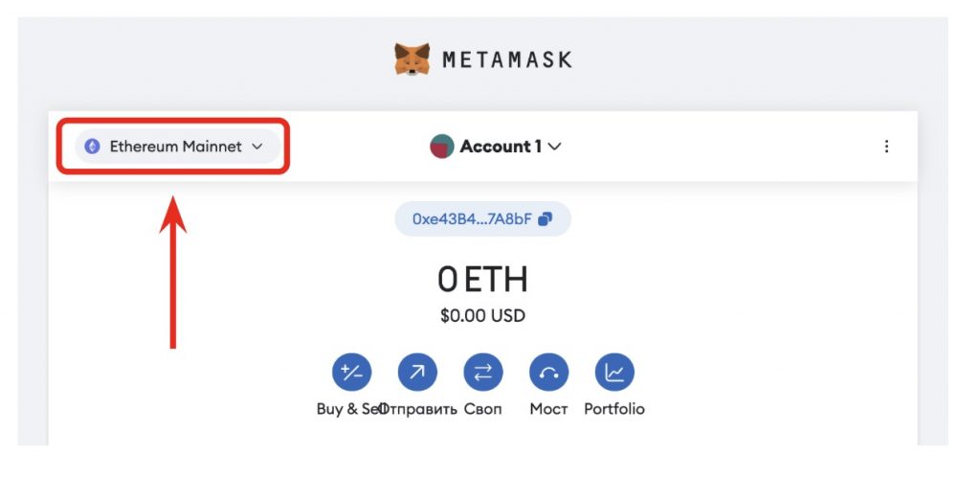The image size is (980, 478).
Task: Expand the Ethereum Mainnet network chevron
Action: (256, 147)
